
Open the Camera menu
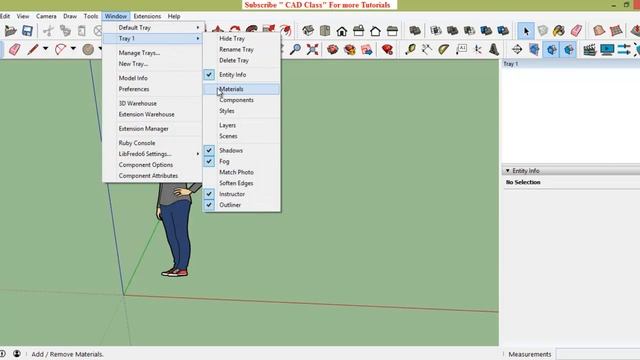coord(46,16)
